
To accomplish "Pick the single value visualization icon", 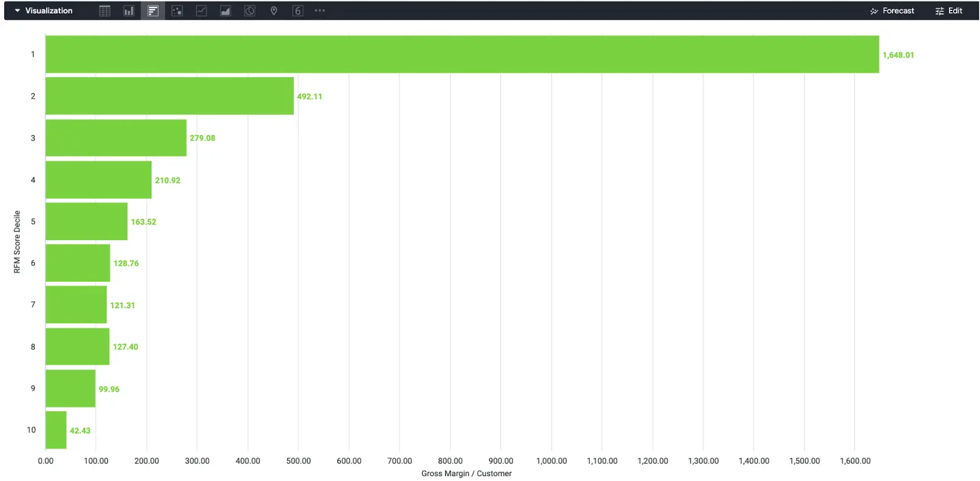I will (298, 11).
